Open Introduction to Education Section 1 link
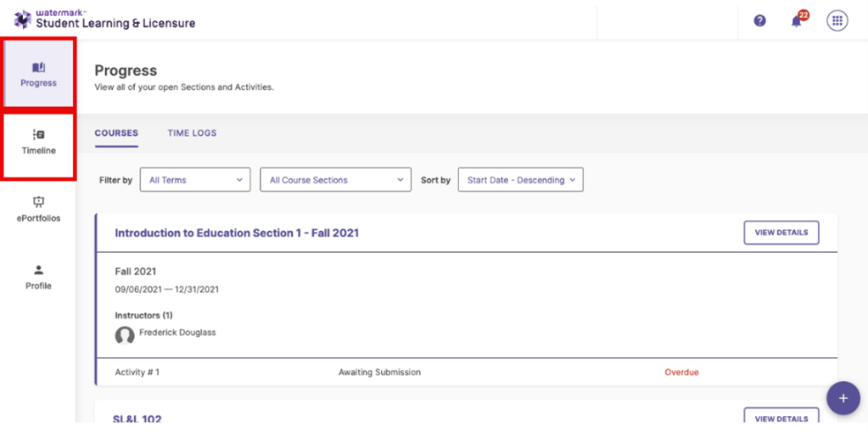868x433 pixels. click(237, 233)
